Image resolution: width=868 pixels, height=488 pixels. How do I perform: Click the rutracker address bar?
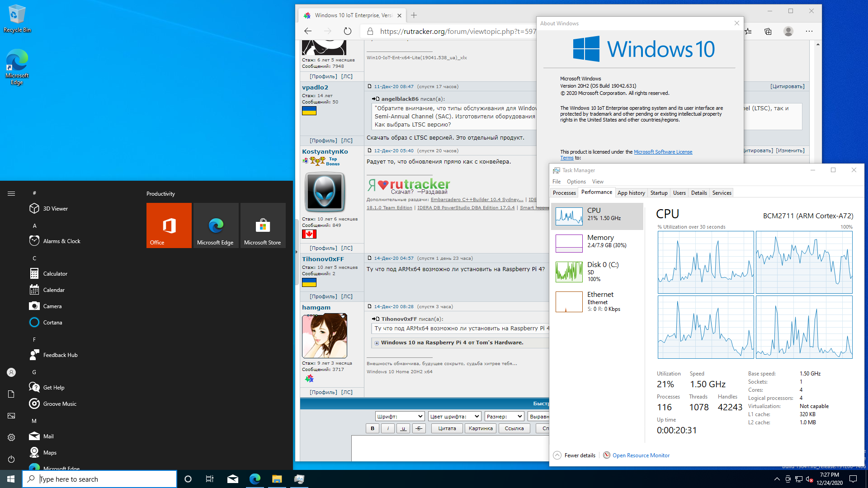[458, 31]
